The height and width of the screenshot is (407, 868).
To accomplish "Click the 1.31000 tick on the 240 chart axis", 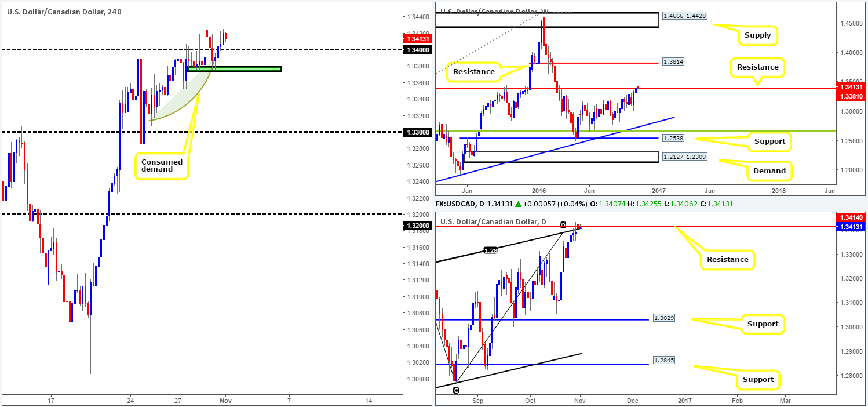I will tap(417, 297).
